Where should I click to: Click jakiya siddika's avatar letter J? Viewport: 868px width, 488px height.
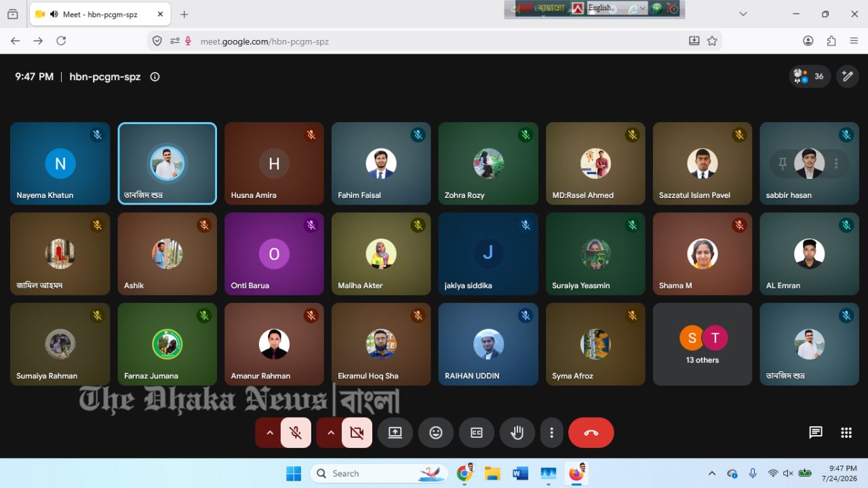(x=488, y=253)
